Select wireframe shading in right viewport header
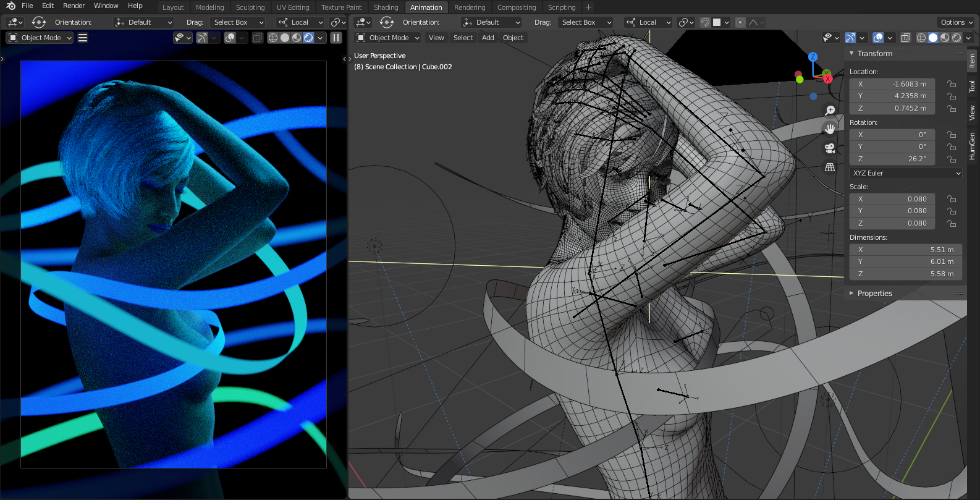This screenshot has height=500, width=980. pyautogui.click(x=921, y=38)
